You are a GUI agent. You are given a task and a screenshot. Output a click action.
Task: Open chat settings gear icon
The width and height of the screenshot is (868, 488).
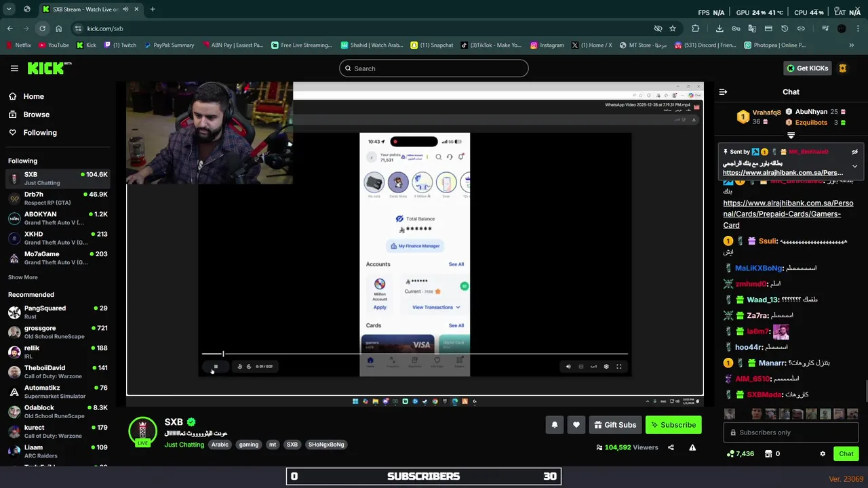823,454
